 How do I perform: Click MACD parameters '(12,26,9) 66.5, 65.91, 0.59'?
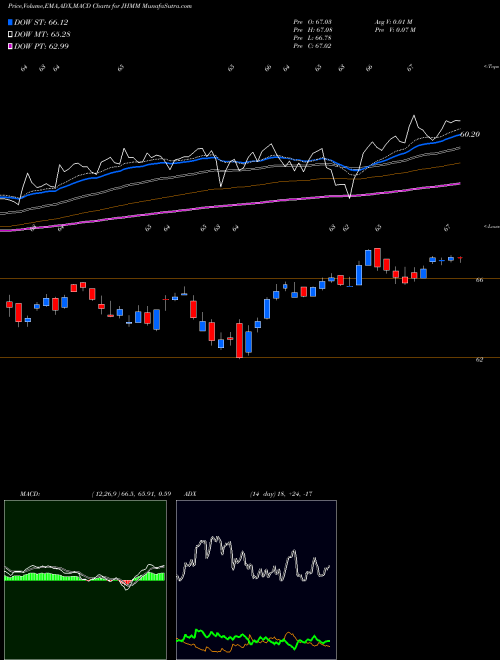[130, 494]
